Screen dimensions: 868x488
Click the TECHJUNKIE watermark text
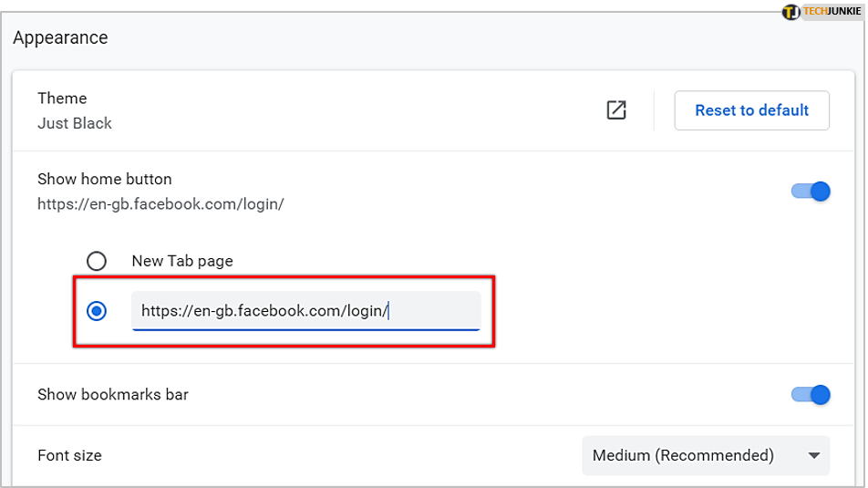[x=832, y=11]
